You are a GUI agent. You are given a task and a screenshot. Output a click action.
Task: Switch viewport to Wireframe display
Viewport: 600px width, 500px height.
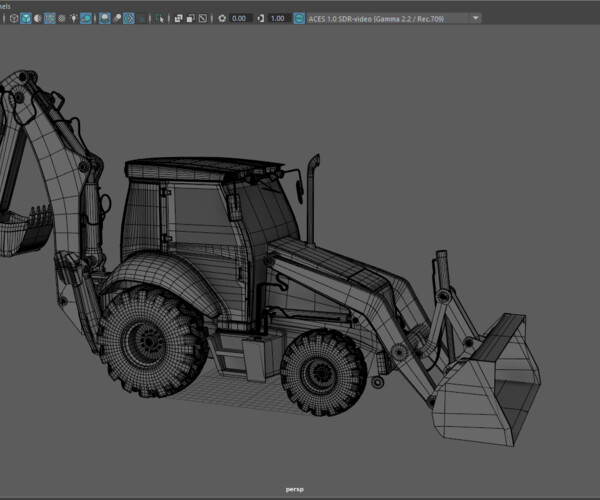[x=14, y=18]
